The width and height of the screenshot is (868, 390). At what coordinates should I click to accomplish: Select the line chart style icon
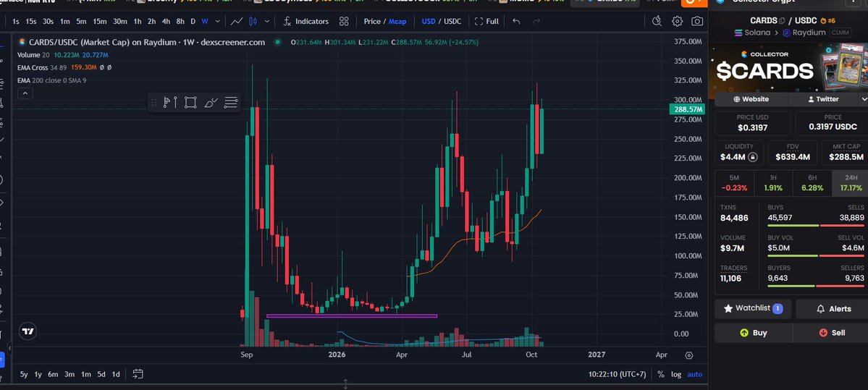coord(237,21)
